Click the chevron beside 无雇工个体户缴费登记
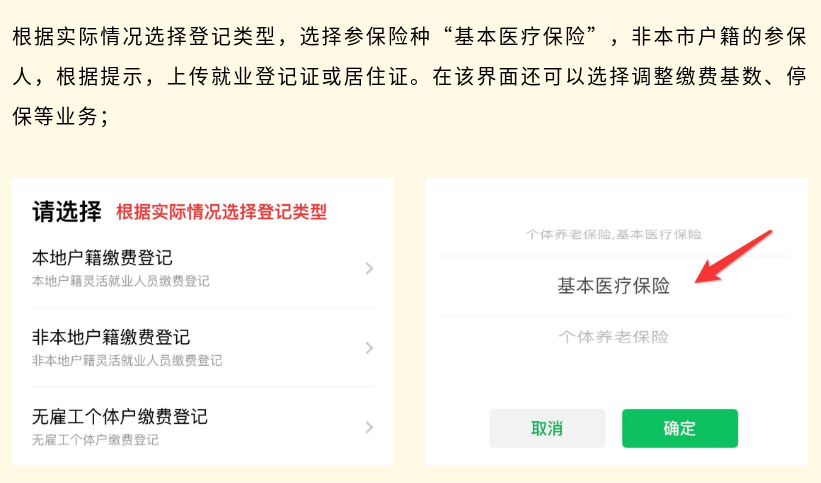This screenshot has width=821, height=483. [x=369, y=427]
